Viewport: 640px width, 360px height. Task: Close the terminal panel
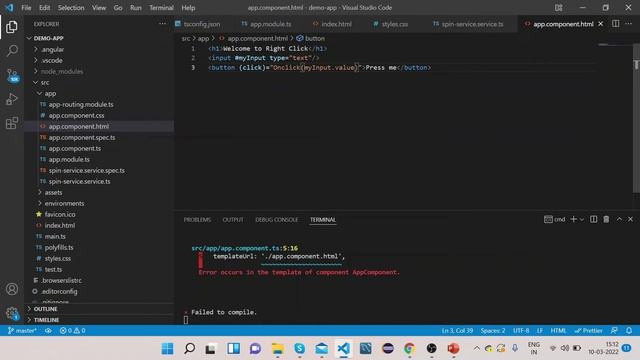[630, 219]
